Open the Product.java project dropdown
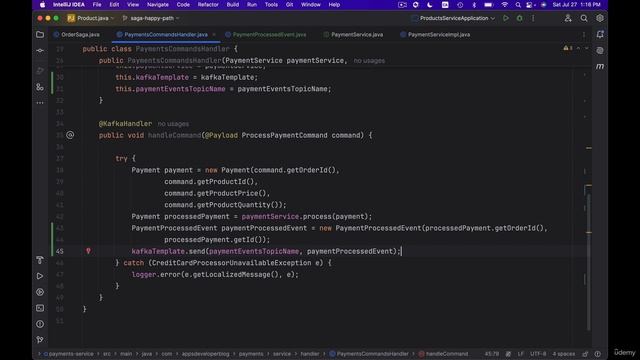The image size is (640, 360). (x=91, y=18)
